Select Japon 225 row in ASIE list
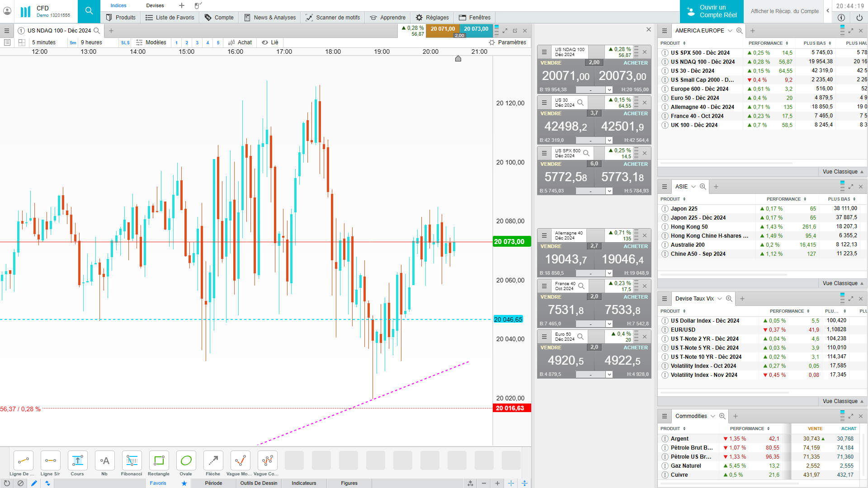The width and height of the screenshot is (868, 488). (x=684, y=209)
